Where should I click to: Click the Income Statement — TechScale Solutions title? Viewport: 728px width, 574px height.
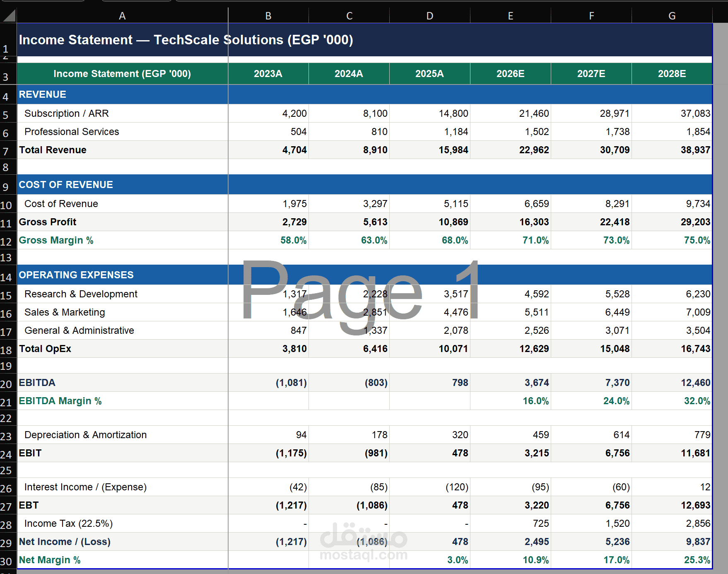(186, 40)
